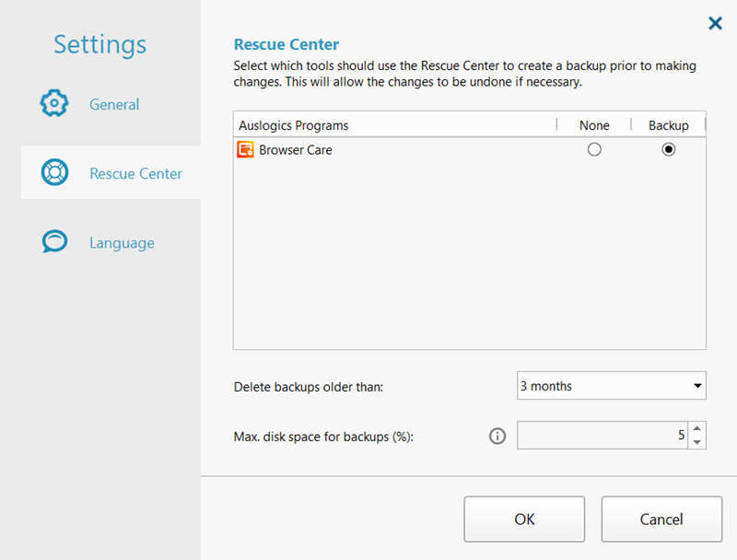Image resolution: width=737 pixels, height=560 pixels.
Task: Close the Settings dialog with the X
Action: [x=715, y=23]
